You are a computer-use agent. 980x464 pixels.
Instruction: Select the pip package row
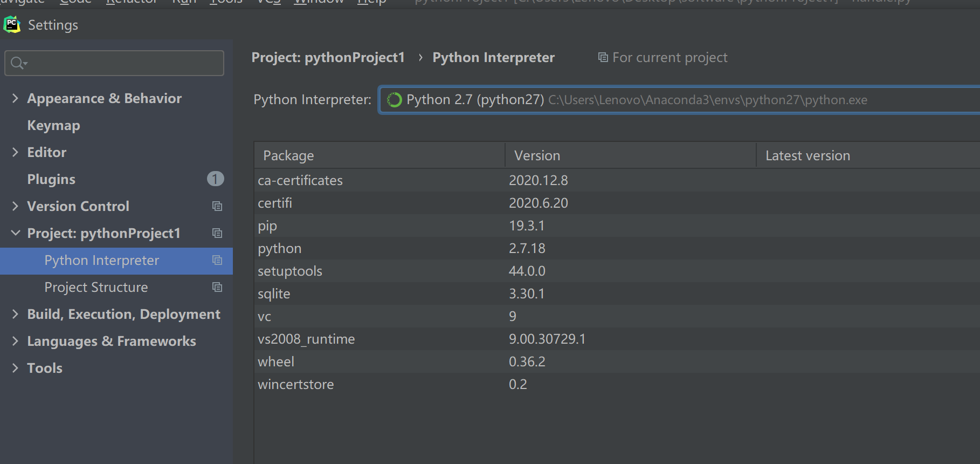617,226
